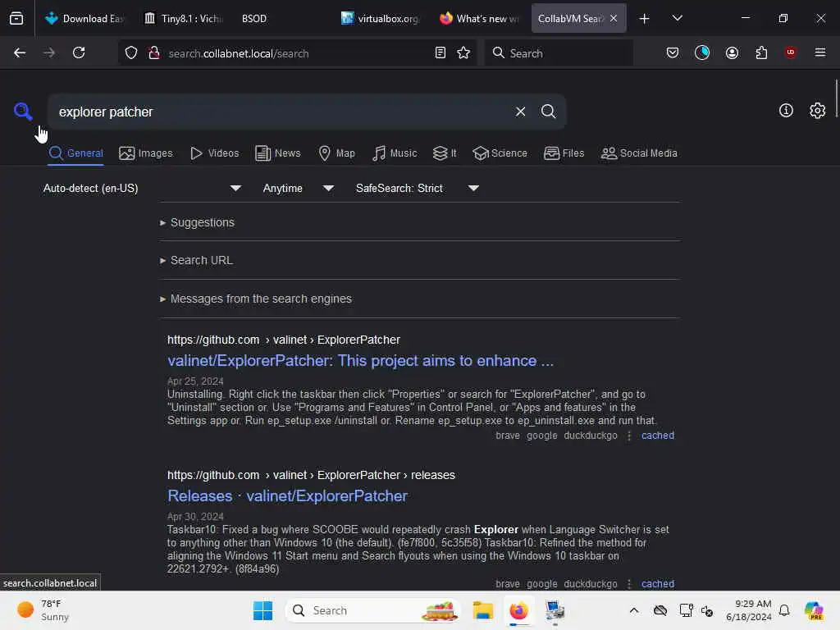Click the explorer patcher query input
The image size is (840, 630).
coord(279,112)
